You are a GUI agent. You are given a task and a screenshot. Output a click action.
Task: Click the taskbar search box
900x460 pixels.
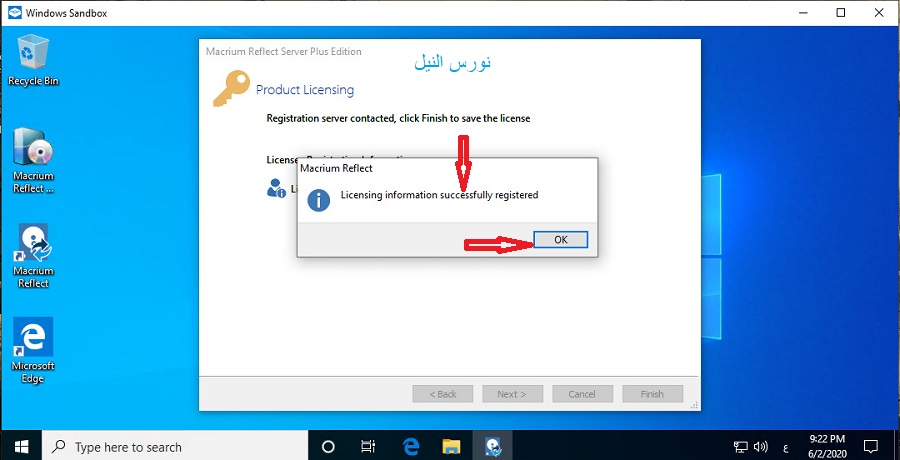(175, 446)
